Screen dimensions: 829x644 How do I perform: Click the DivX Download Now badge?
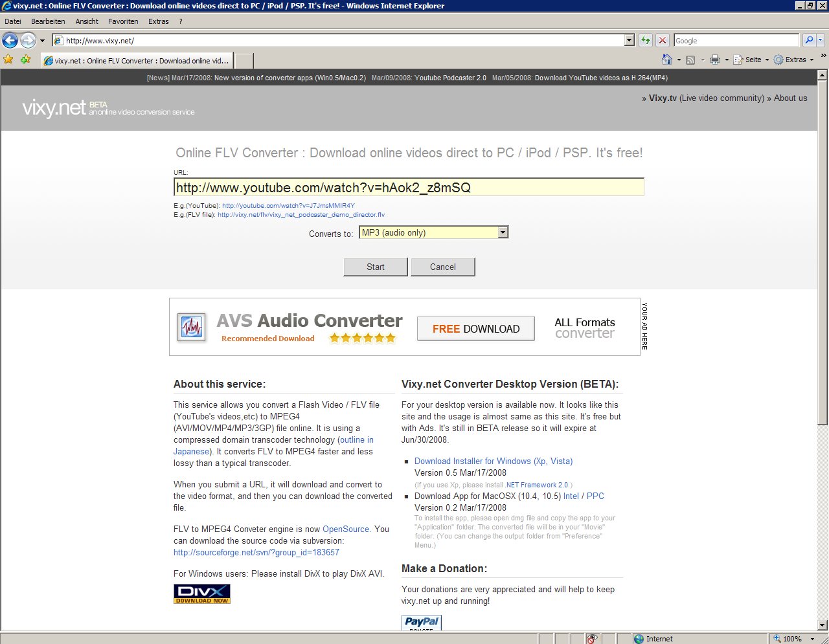pos(202,594)
